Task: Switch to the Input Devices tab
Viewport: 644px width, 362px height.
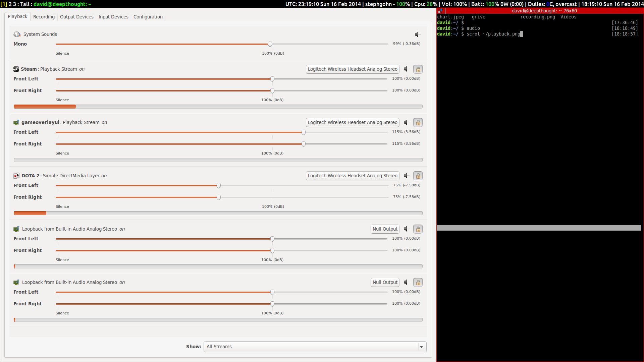Action: click(x=114, y=16)
